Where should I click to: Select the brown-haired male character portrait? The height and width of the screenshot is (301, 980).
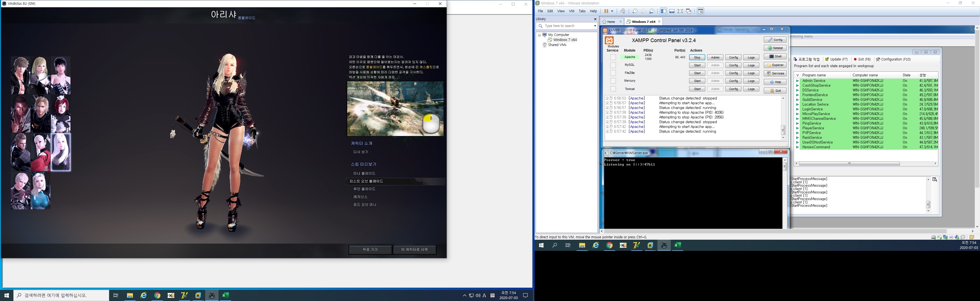(x=21, y=76)
